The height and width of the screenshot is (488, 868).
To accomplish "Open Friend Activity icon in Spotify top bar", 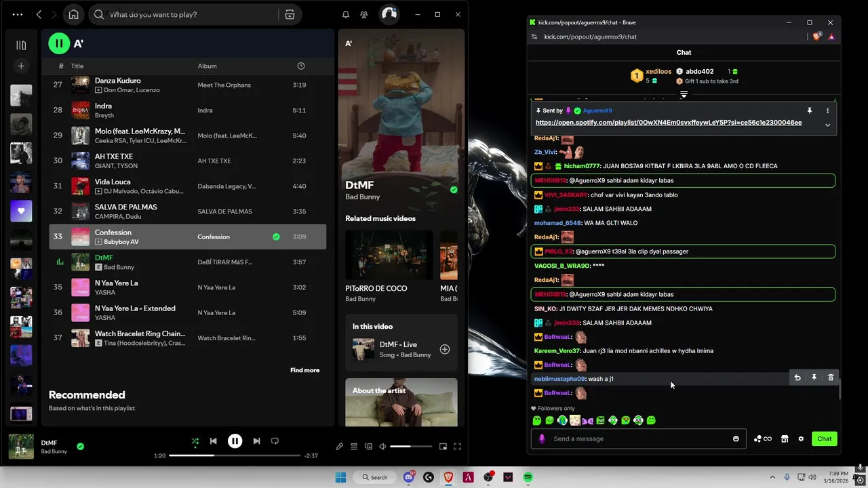I will 364,14.
